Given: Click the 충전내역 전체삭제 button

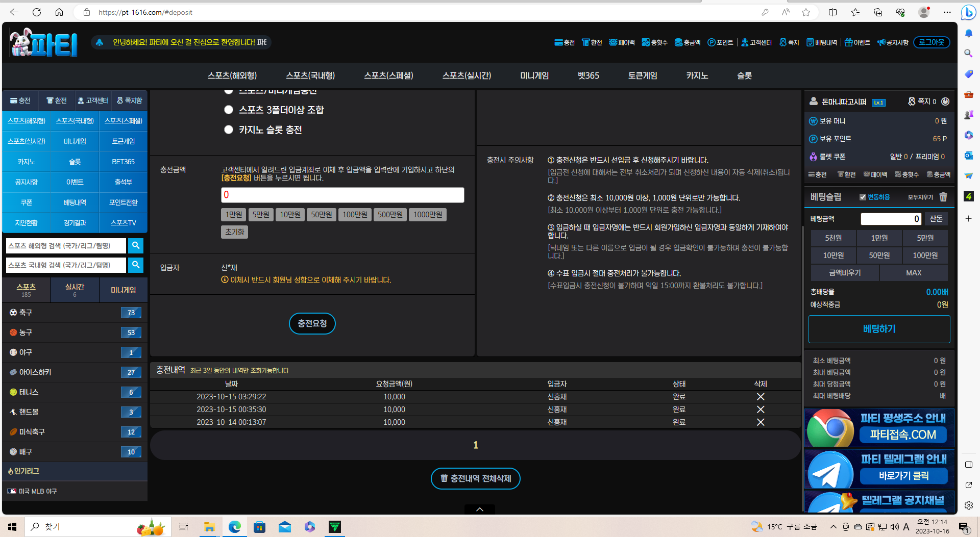Looking at the screenshot, I should coord(475,478).
